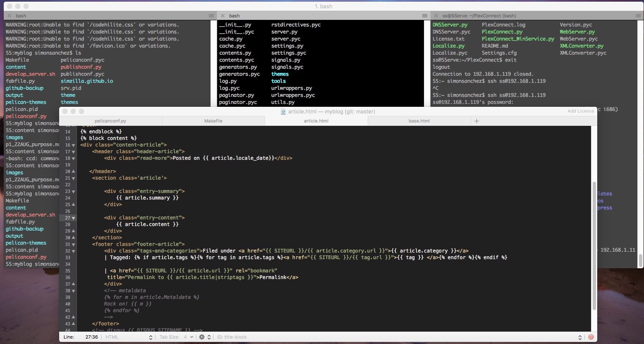This screenshot has width=644, height=344.
Task: Click the editor's vertical scrollbar
Action: [x=594, y=244]
